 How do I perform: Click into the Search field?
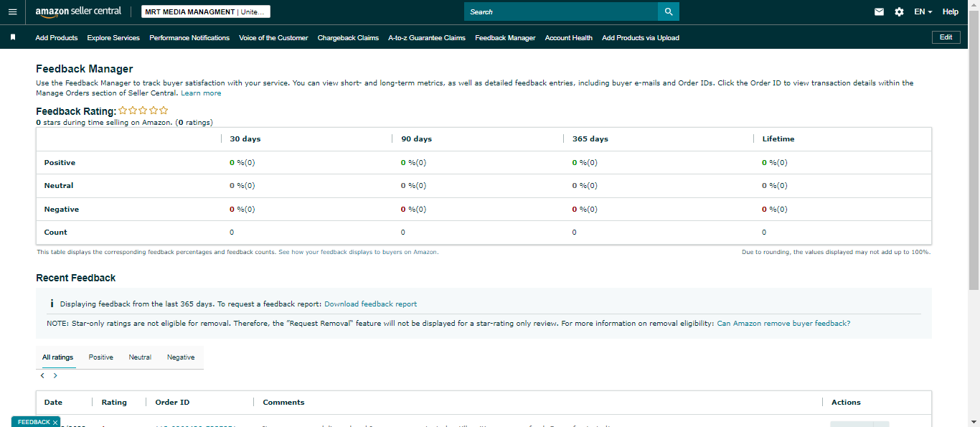(x=561, y=12)
